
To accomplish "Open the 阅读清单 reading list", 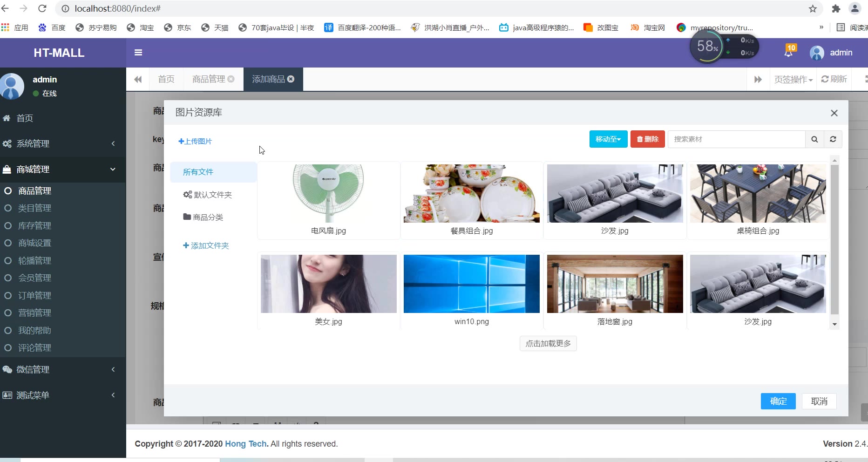I will [x=852, y=27].
